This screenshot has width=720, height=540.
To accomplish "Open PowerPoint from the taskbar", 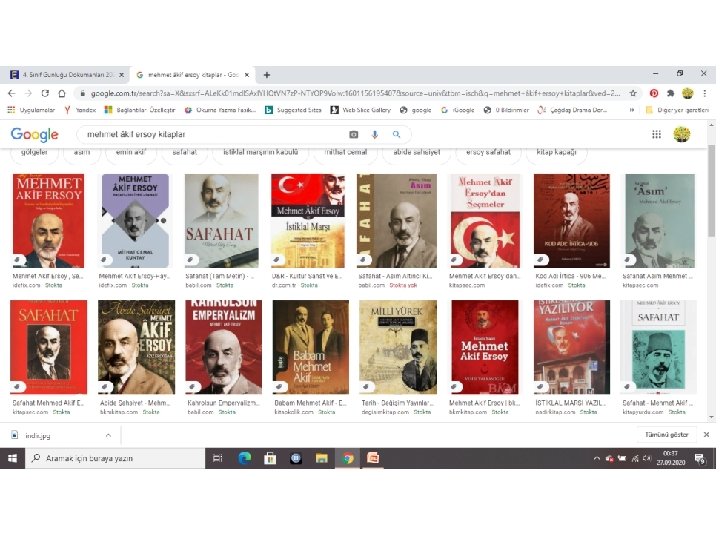I will (x=373, y=458).
